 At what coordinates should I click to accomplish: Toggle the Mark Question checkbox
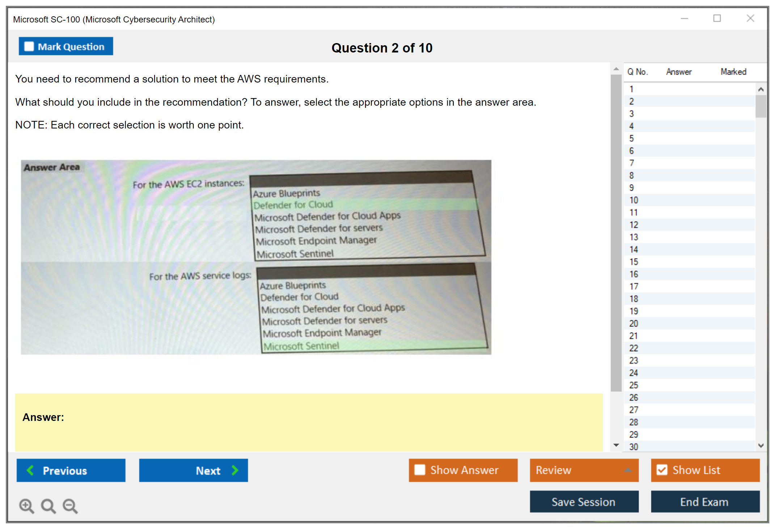[29, 46]
